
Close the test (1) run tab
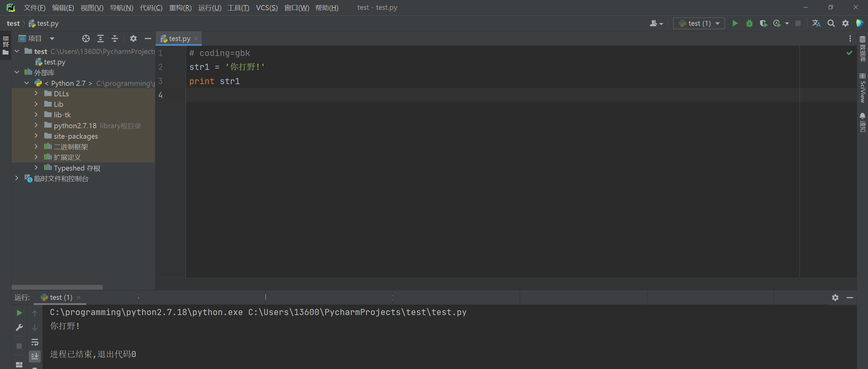tap(79, 297)
